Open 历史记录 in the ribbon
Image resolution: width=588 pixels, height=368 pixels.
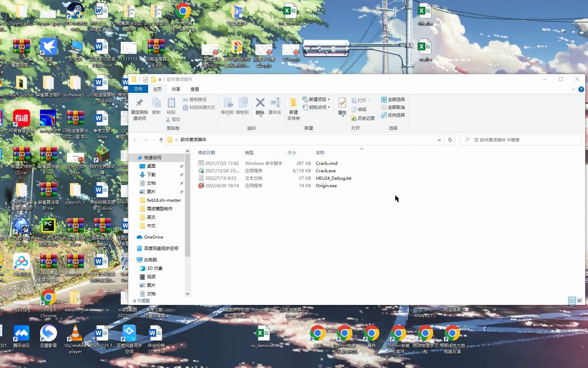click(x=363, y=118)
